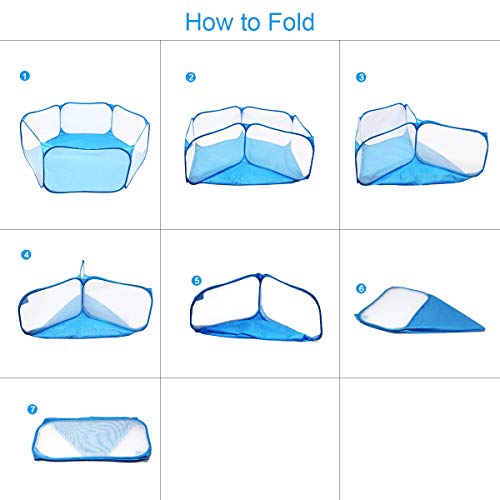The image size is (500, 500).
Task: Click the step 3 number badge
Action: pos(361,77)
